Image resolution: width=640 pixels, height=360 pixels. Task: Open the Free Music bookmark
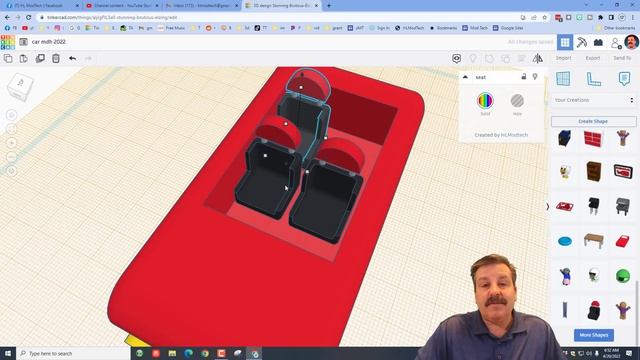171,28
